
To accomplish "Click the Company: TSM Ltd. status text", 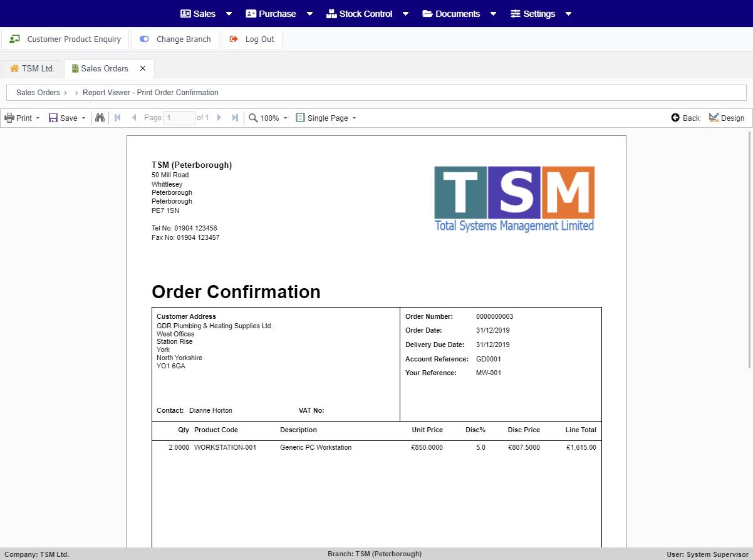I will coord(36,554).
